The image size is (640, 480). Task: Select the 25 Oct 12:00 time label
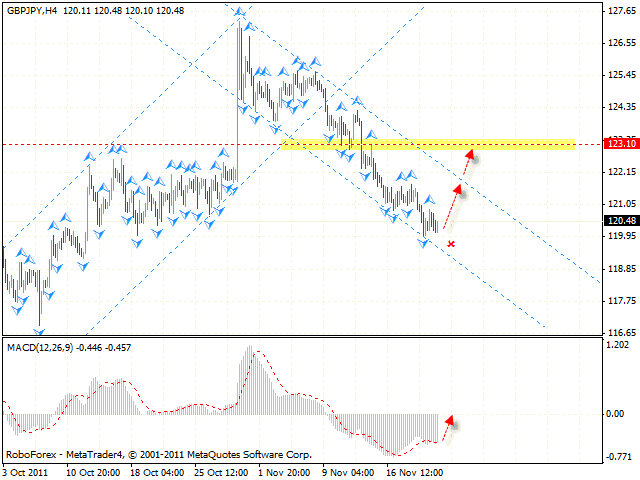pos(219,470)
